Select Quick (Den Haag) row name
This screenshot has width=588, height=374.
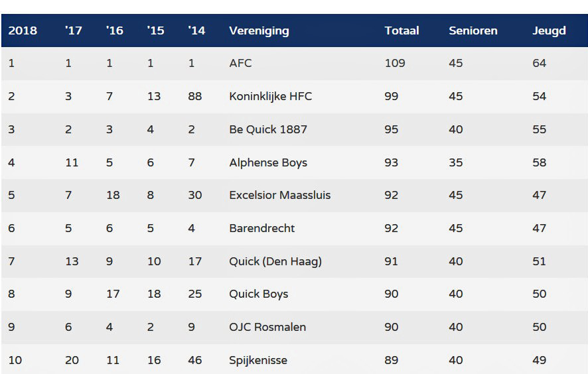pyautogui.click(x=275, y=261)
